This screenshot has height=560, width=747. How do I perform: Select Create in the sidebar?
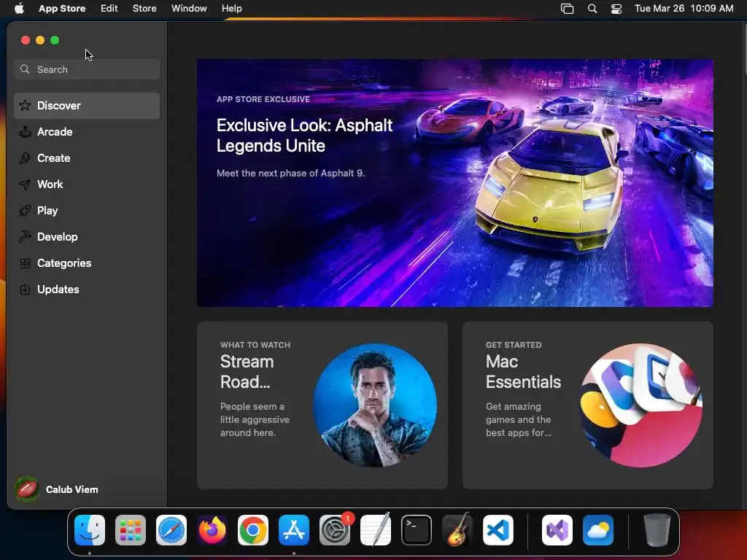tap(87, 158)
